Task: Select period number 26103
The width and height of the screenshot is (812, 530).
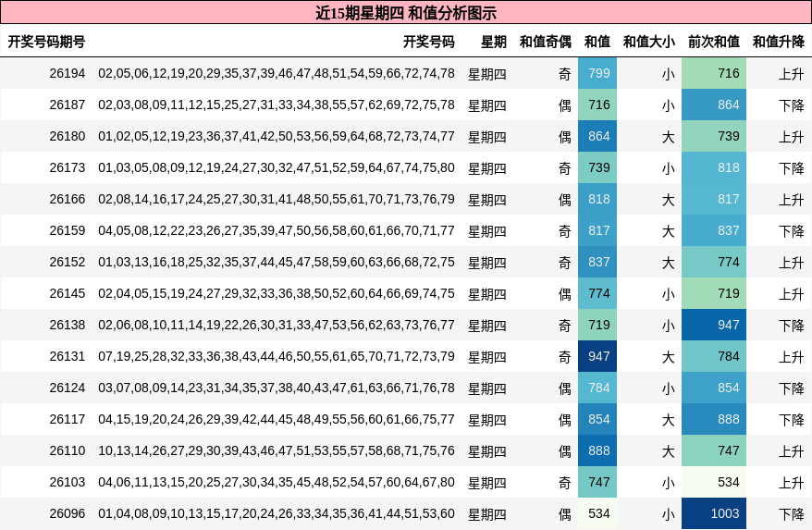Action: point(68,482)
